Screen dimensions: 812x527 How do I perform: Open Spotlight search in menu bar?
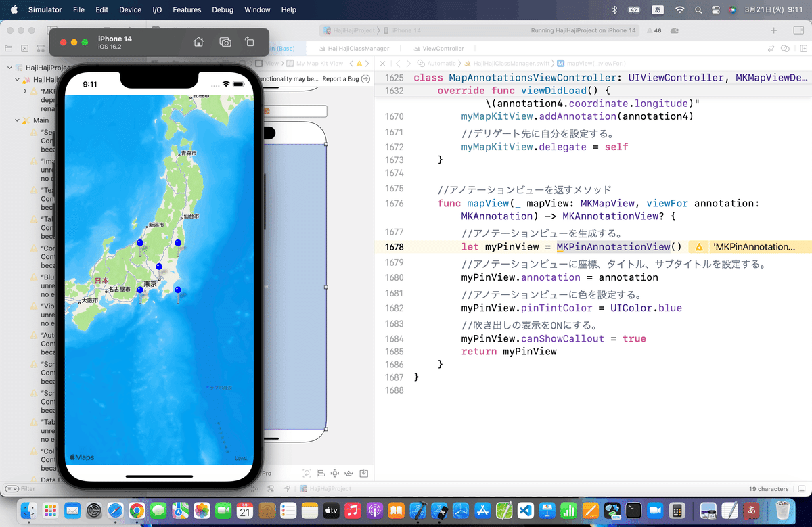[698, 10]
